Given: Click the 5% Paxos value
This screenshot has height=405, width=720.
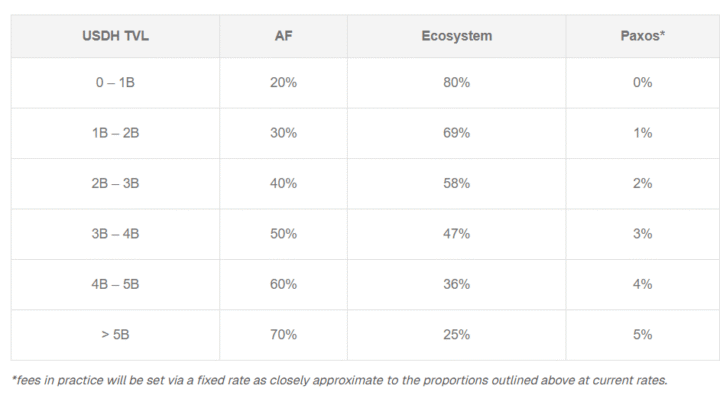Looking at the screenshot, I should [642, 335].
